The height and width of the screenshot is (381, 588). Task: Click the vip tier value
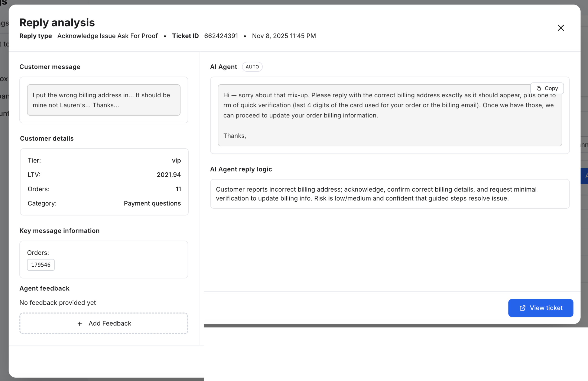[x=176, y=160]
